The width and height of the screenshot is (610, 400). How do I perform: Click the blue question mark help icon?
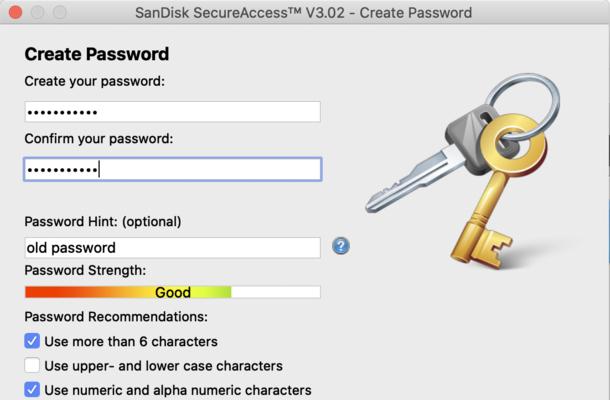(x=341, y=246)
